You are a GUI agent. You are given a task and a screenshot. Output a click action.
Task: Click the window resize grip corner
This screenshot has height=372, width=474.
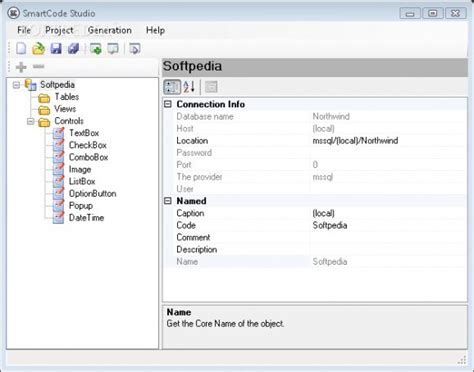[x=462, y=359]
